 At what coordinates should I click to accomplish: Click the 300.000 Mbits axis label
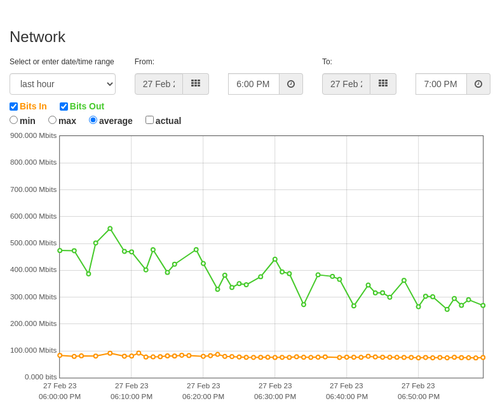tap(33, 297)
